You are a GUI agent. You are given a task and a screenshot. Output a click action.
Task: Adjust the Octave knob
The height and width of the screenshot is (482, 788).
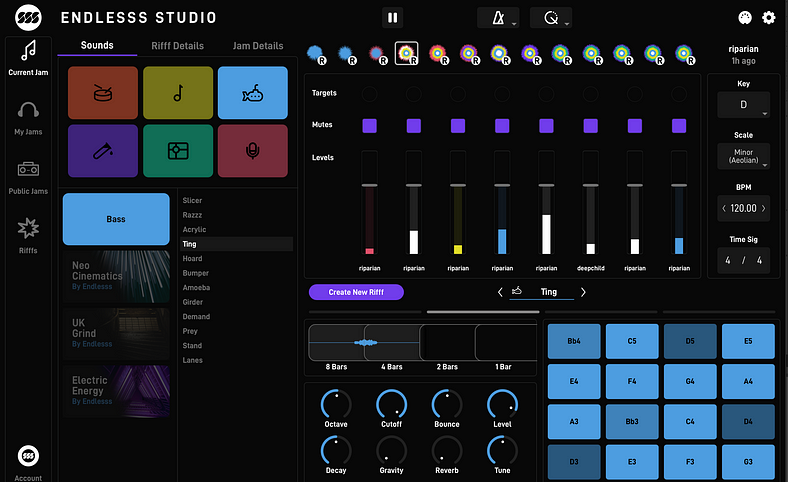(x=336, y=404)
